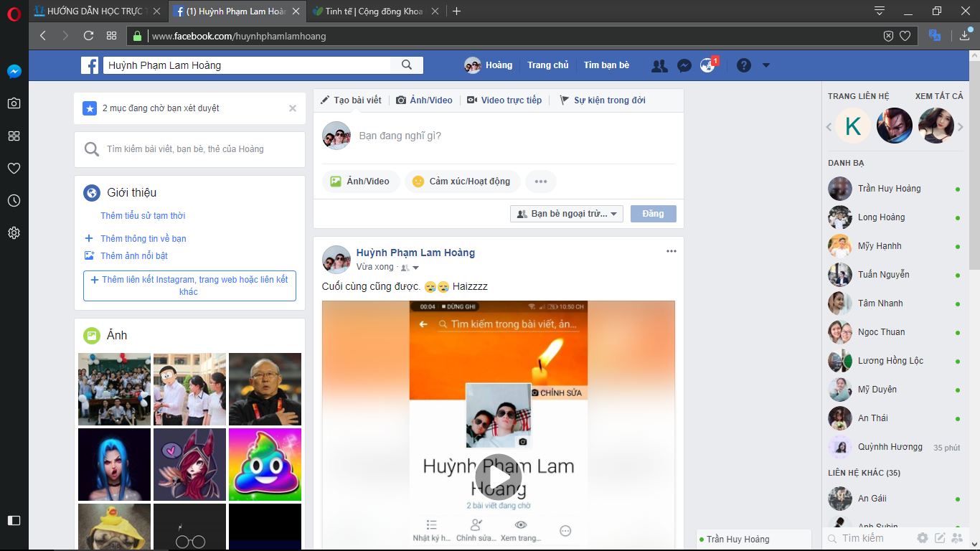Click the 'Đăng' post button
The width and height of the screenshot is (980, 551).
click(653, 214)
